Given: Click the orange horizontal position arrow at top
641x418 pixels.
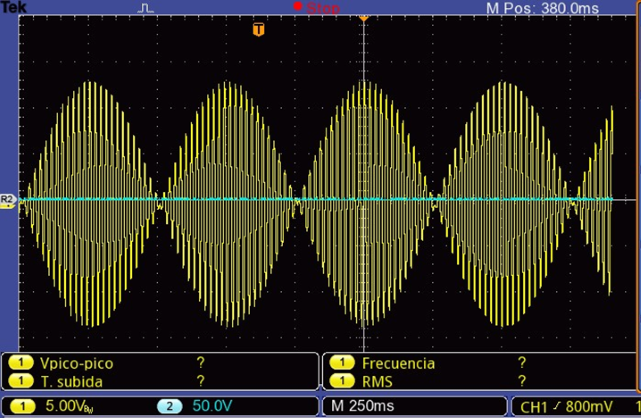Looking at the screenshot, I should pos(363,18).
